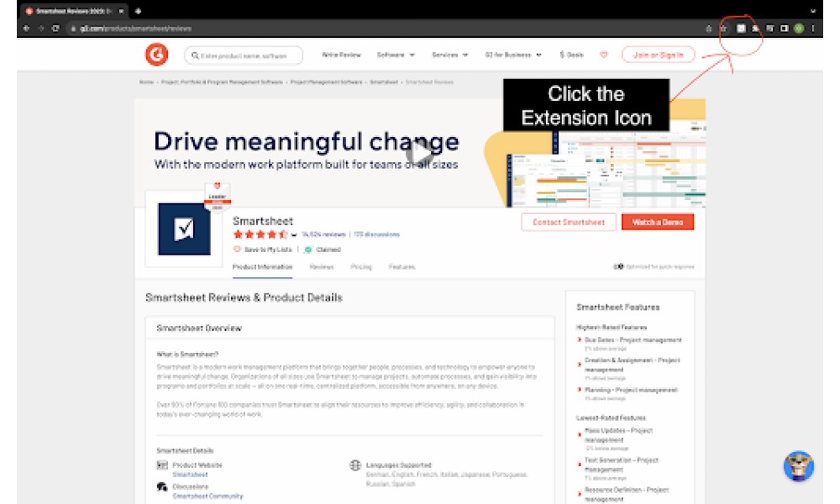Open the Smartsheet product website link
The width and height of the screenshot is (840, 504).
tap(190, 475)
